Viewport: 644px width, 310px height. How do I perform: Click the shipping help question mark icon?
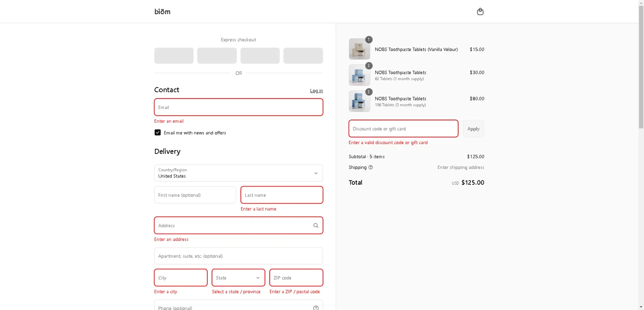point(371,167)
